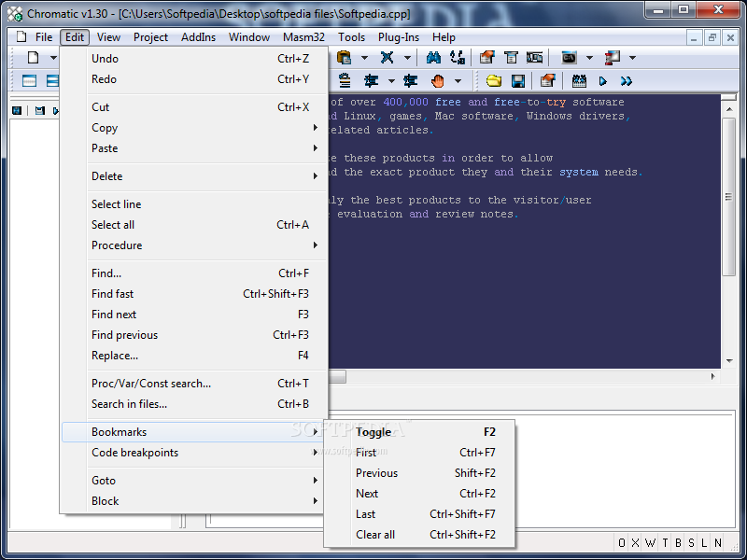Open the Code breakpoints submenu entry
This screenshot has height=560, width=747.
click(x=194, y=453)
